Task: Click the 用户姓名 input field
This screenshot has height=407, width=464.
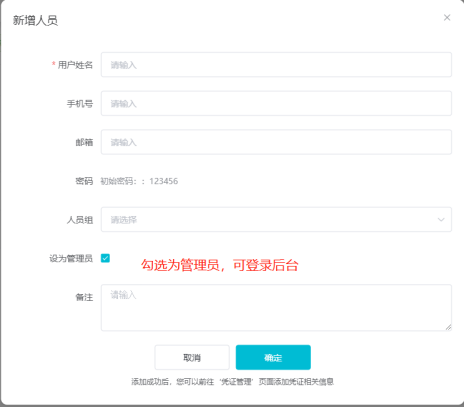Action: [x=276, y=65]
